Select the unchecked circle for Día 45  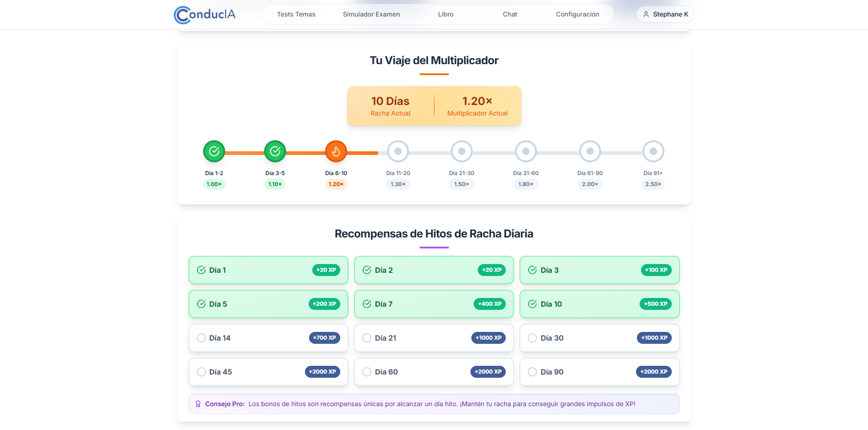pos(201,372)
